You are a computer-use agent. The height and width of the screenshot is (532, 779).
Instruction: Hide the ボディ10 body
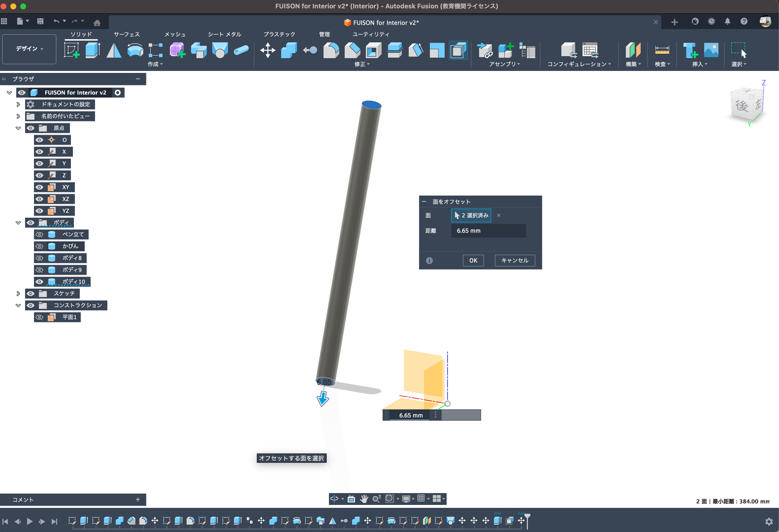click(40, 282)
